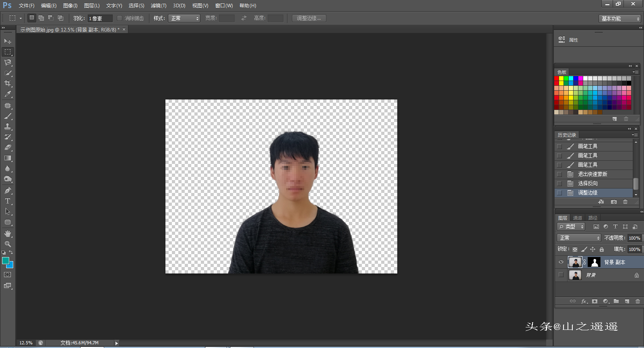Select the Hand tool
Viewport: 644px width, 348px height.
tap(7, 234)
